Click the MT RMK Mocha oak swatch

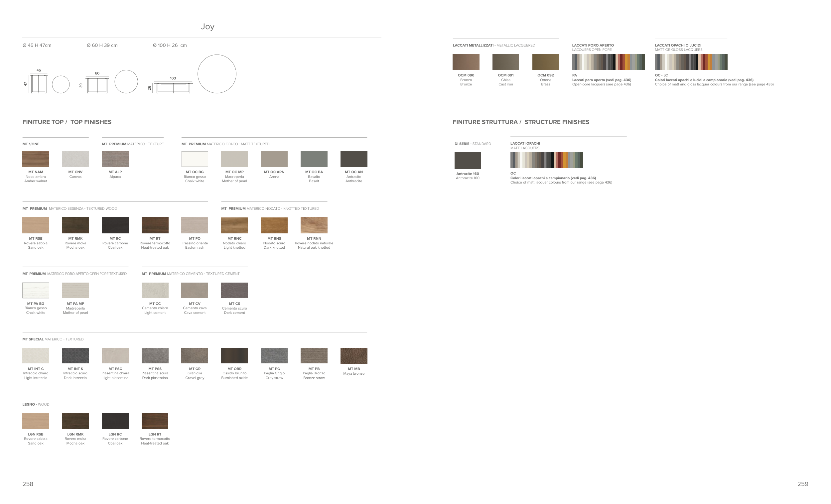click(x=75, y=225)
